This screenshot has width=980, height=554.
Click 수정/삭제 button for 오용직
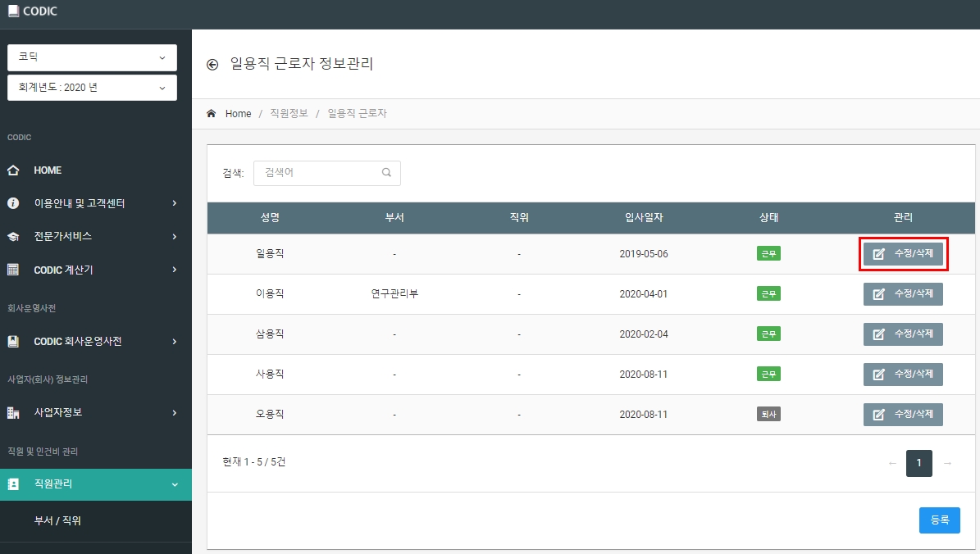coord(903,414)
